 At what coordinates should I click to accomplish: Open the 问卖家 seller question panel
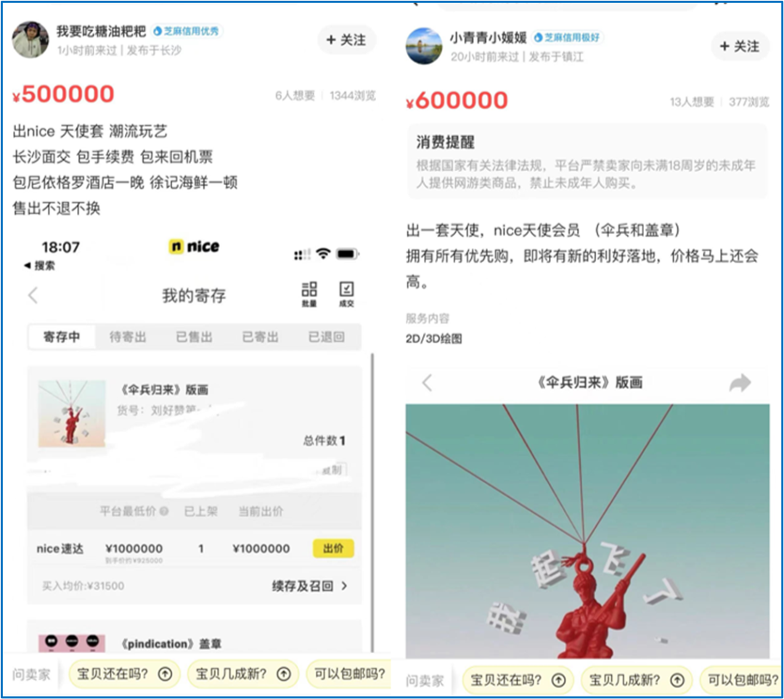click(x=30, y=674)
